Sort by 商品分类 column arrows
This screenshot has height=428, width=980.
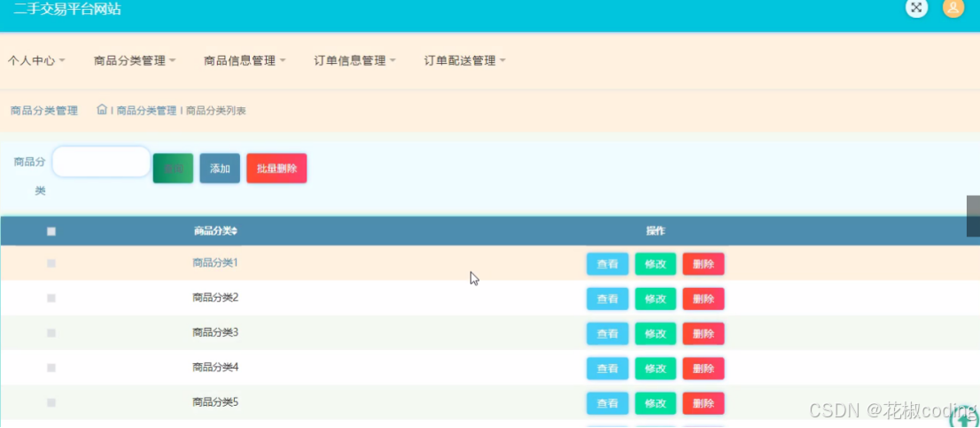235,231
